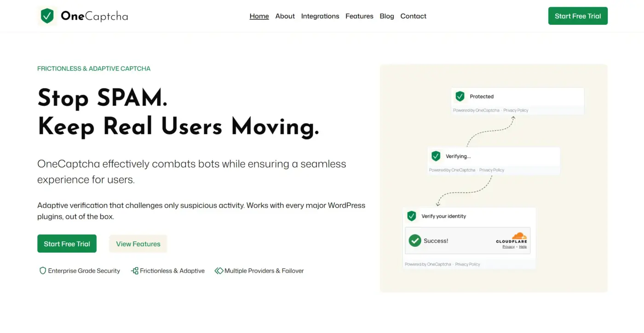Open Privacy Policy under Verify your identity card
The height and width of the screenshot is (333, 644).
(x=468, y=264)
